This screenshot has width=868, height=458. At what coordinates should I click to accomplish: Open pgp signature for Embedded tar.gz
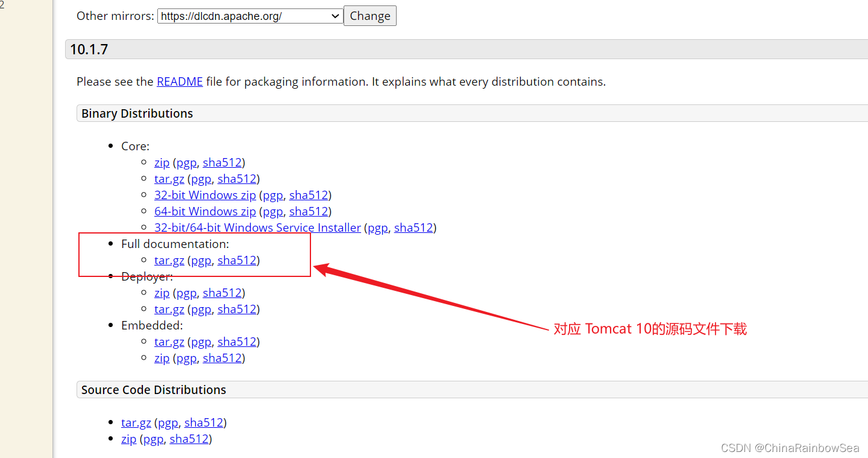click(x=201, y=342)
